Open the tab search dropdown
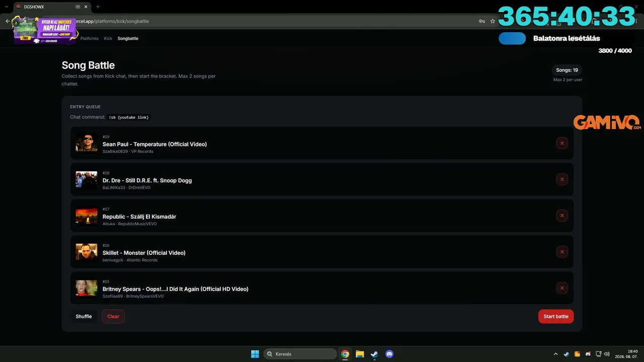This screenshot has height=362, width=644. coord(6,7)
